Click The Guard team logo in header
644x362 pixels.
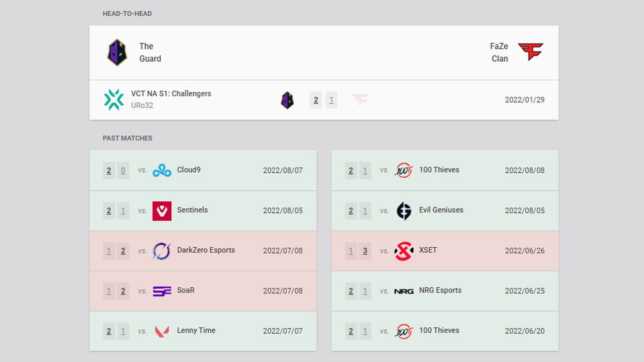117,53
